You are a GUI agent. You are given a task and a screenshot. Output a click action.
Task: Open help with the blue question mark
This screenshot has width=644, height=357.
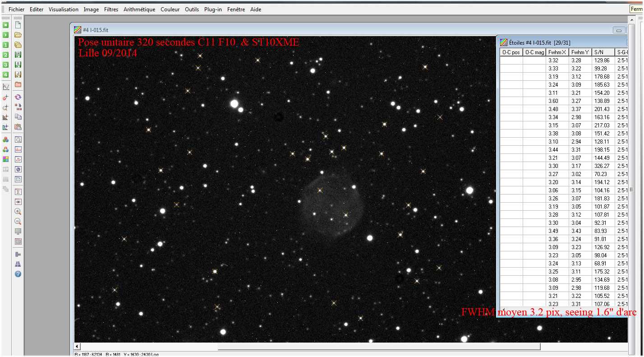[x=18, y=274]
